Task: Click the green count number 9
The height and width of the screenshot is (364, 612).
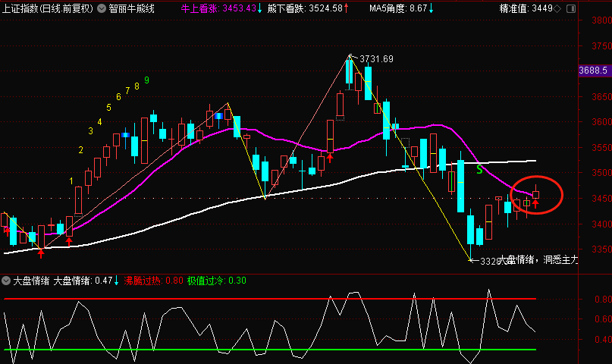Action: coord(147,80)
